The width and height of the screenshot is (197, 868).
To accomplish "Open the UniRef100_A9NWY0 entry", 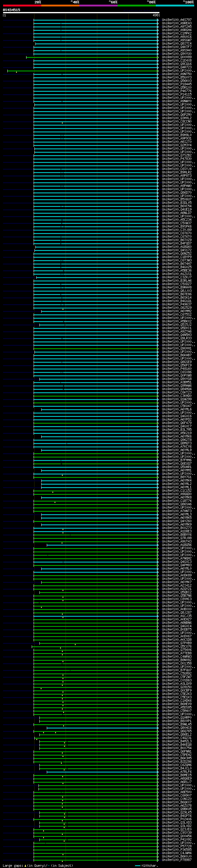I will 176,101.
